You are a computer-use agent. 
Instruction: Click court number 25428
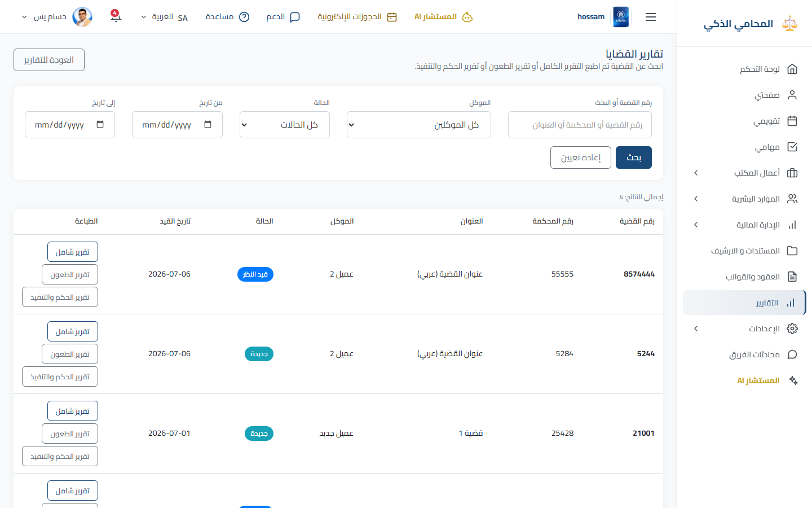[562, 433]
